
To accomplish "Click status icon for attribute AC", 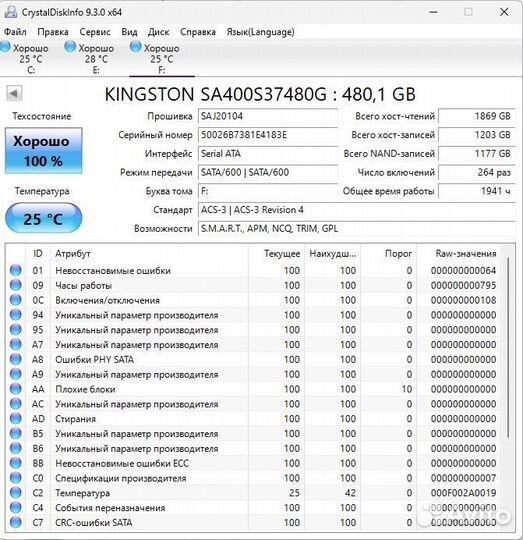I will pos(15,404).
